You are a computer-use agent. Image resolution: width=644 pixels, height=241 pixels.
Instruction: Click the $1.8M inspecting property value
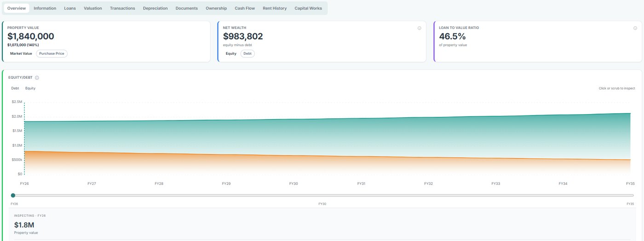click(24, 225)
